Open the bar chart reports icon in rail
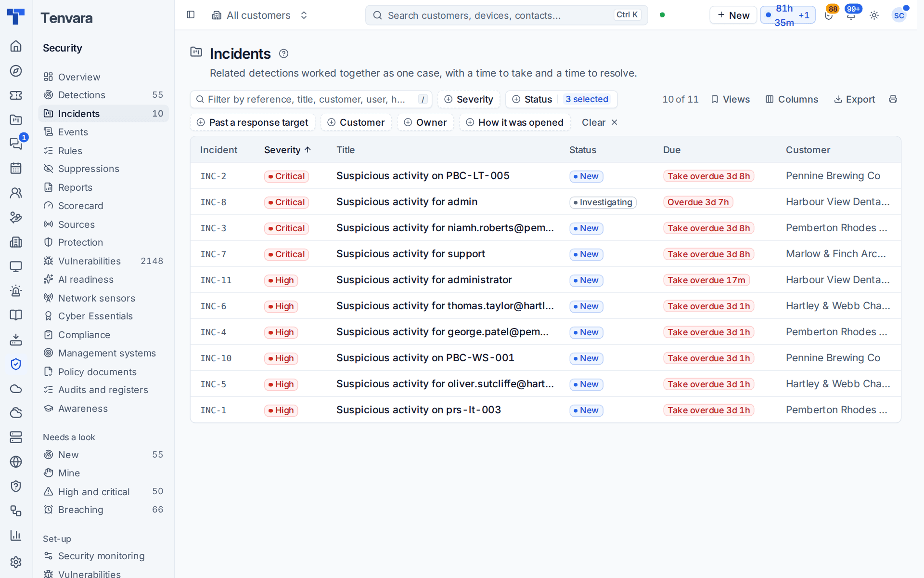Viewport: 924px width, 578px height. 16,535
